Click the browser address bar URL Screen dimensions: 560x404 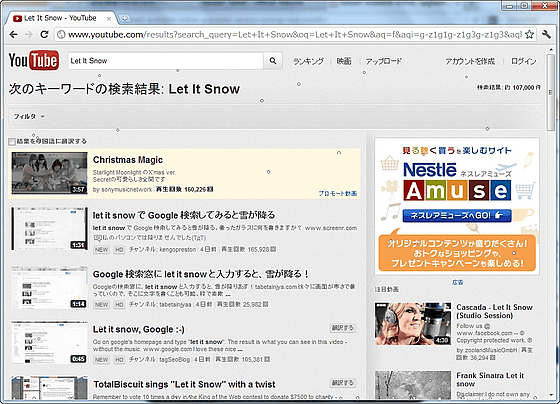295,34
